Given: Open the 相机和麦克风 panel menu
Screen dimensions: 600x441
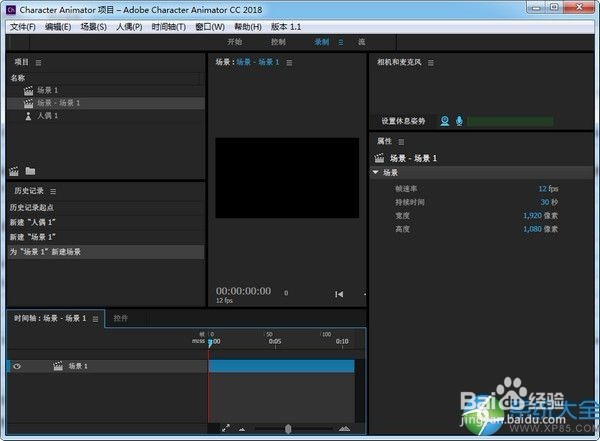Looking at the screenshot, I should pyautogui.click(x=430, y=63).
